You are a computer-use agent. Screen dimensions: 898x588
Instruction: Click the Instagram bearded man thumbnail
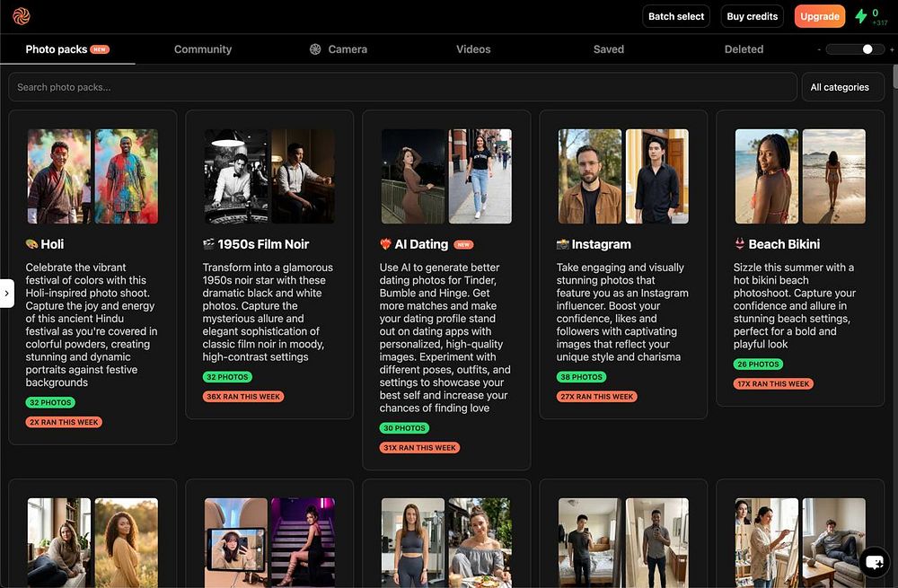click(590, 176)
